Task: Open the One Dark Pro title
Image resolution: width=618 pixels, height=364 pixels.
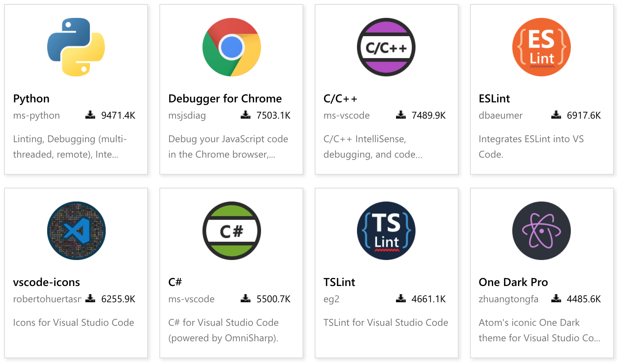Action: click(x=514, y=282)
